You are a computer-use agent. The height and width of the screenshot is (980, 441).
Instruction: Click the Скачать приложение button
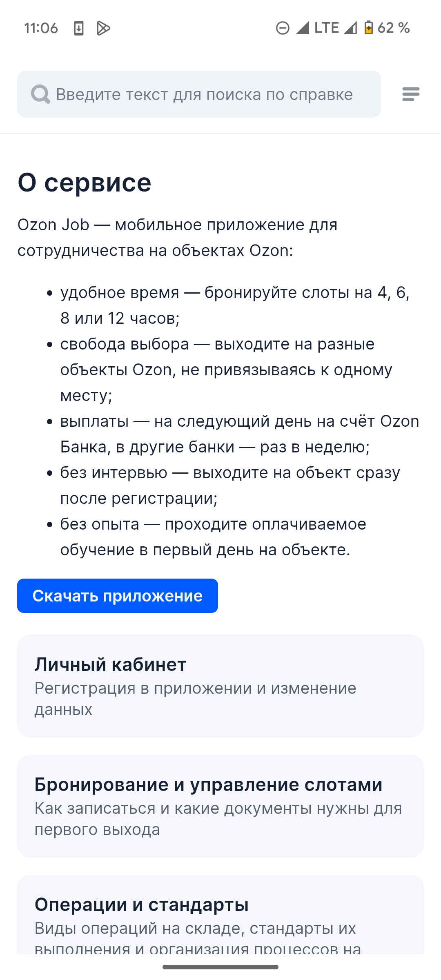point(118,596)
